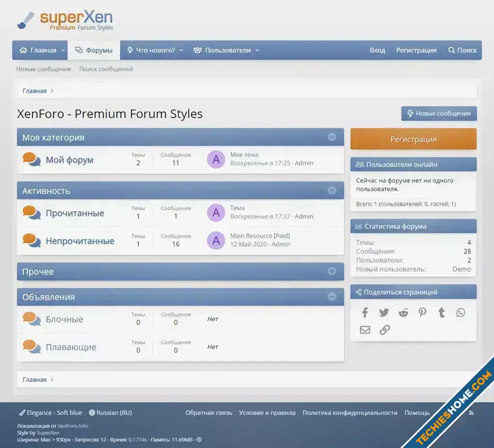Open Main Resource [Paid] thread
The height and width of the screenshot is (448, 494).
pos(260,235)
